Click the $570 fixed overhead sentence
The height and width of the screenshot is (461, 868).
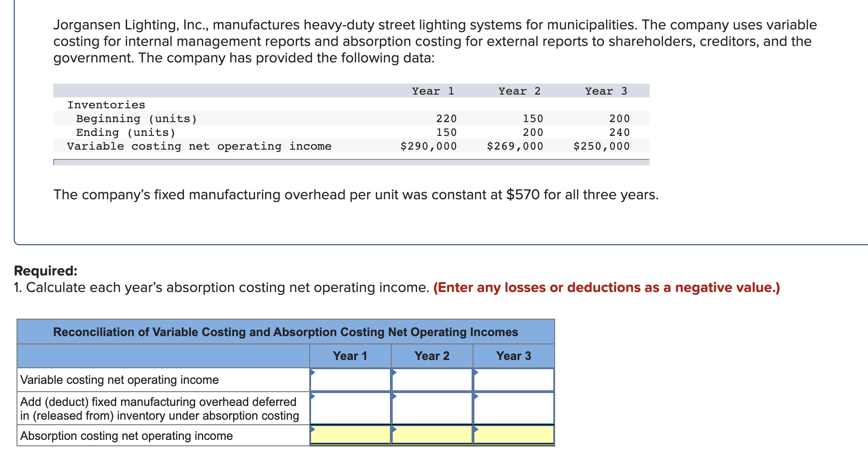click(356, 195)
